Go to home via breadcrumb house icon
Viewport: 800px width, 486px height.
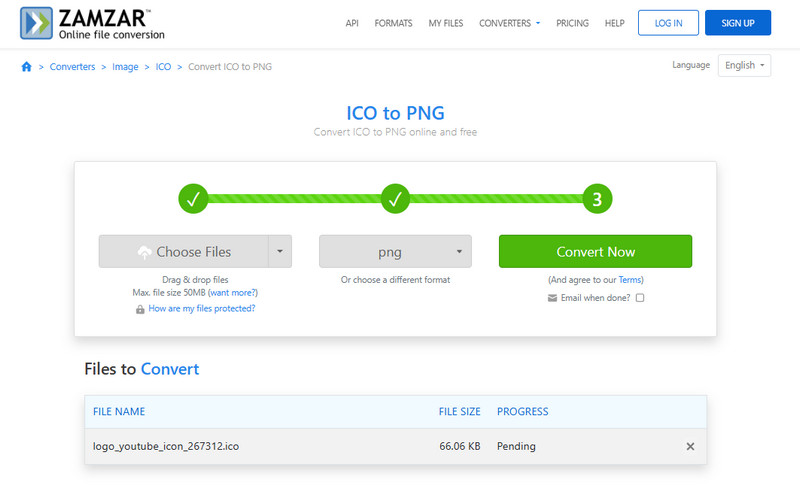pyautogui.click(x=27, y=66)
